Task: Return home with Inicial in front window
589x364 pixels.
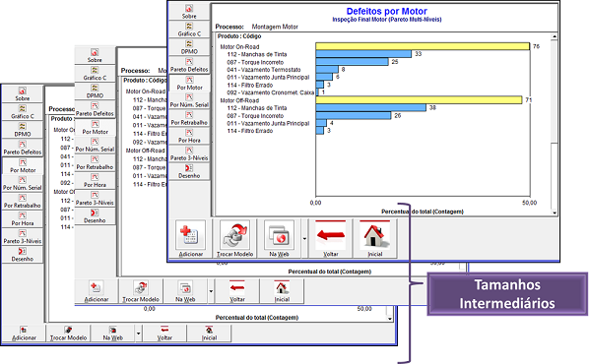Action: [375, 239]
